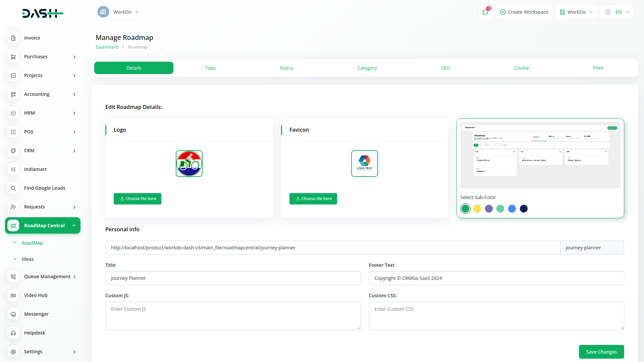The height and width of the screenshot is (362, 644).
Task: Open the EN language dropdown
Action: point(618,12)
